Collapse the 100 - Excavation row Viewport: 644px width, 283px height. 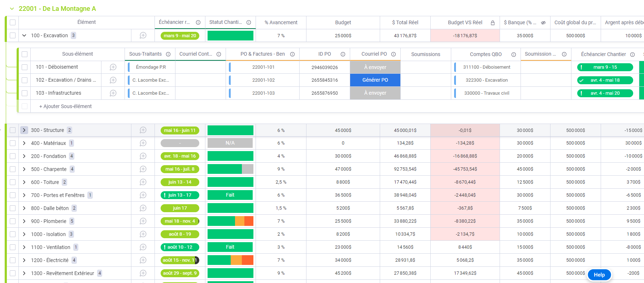click(24, 35)
